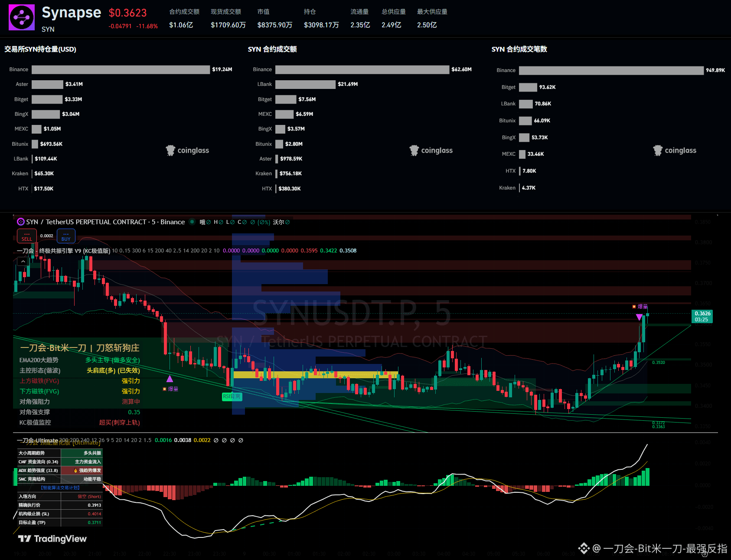Click the Kraken value $65.30K

tap(44, 174)
